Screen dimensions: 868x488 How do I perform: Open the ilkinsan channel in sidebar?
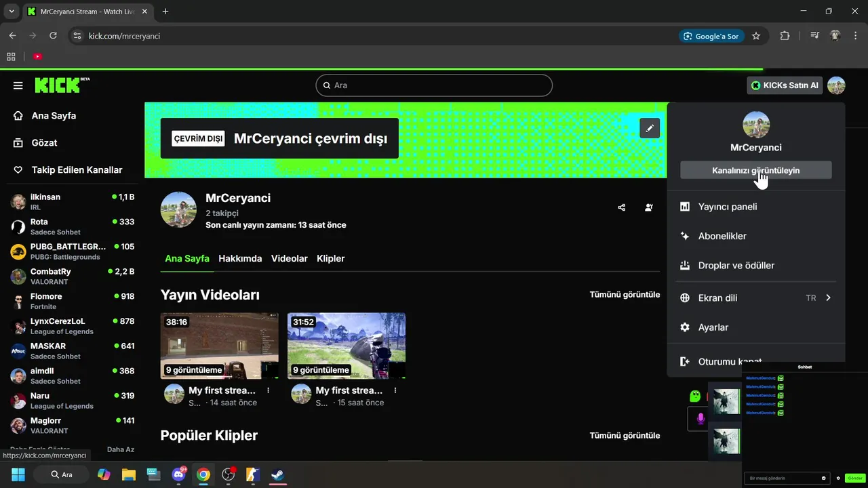click(x=72, y=202)
